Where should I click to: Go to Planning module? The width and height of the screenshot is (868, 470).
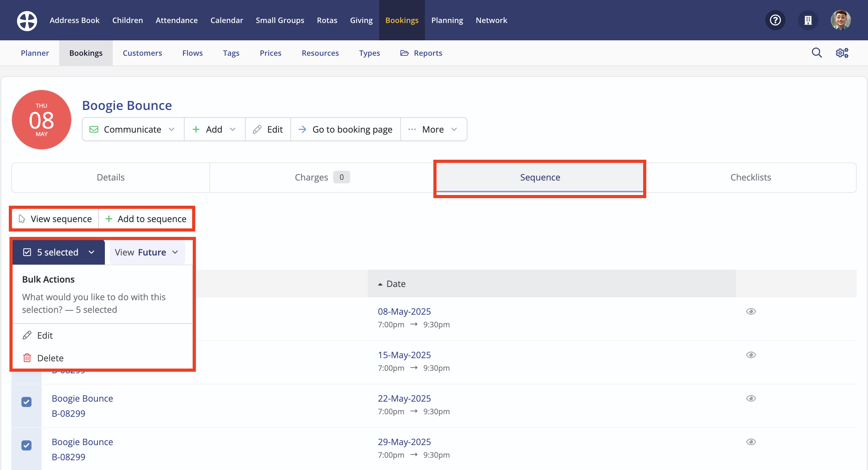447,20
